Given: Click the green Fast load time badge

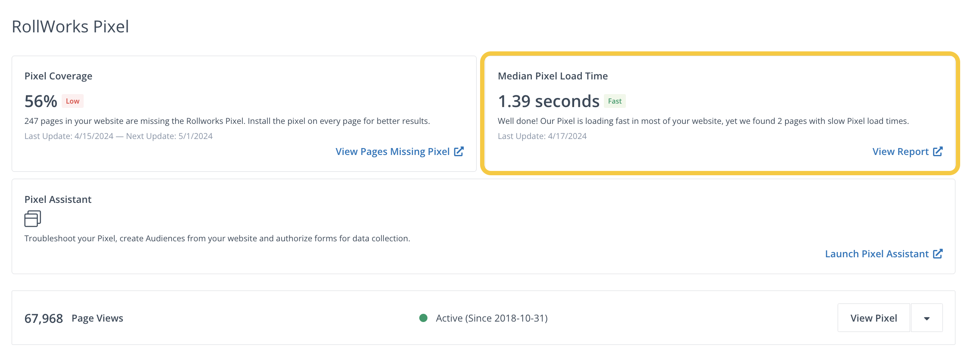Looking at the screenshot, I should pos(615,101).
